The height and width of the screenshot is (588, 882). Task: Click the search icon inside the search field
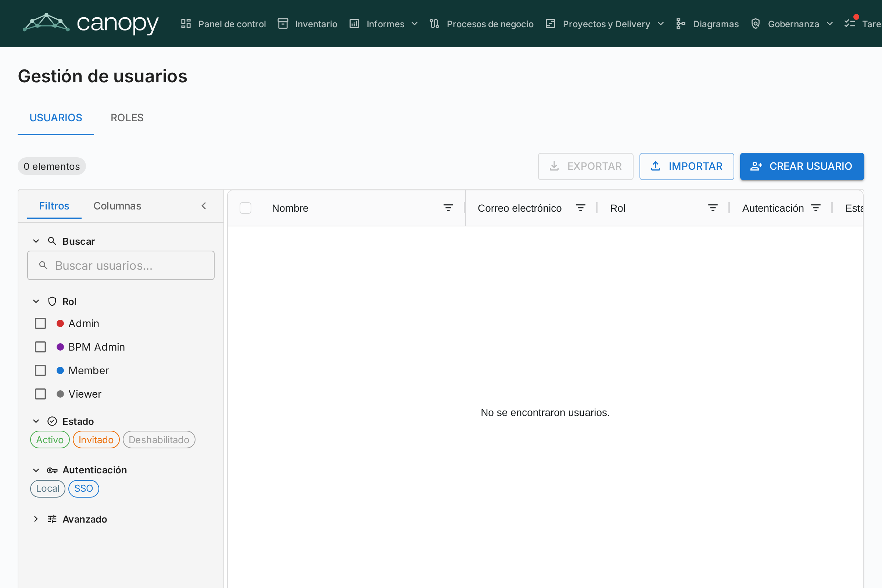[43, 265]
